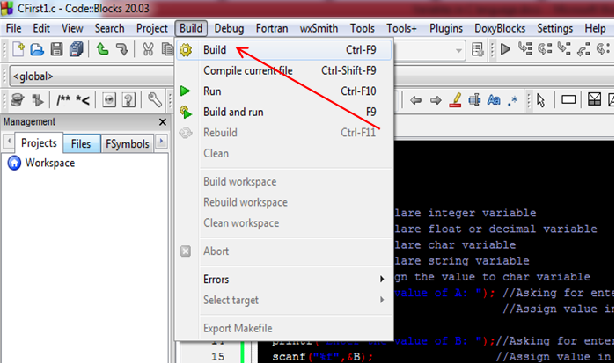Open the Help menu
616x364 pixels.
(595, 28)
